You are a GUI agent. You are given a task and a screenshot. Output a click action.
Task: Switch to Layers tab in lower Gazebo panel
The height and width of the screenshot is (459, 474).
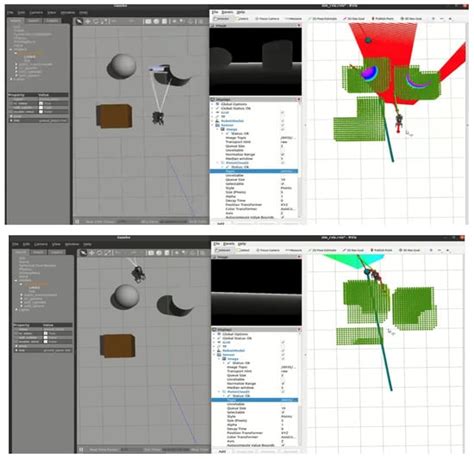tap(57, 252)
